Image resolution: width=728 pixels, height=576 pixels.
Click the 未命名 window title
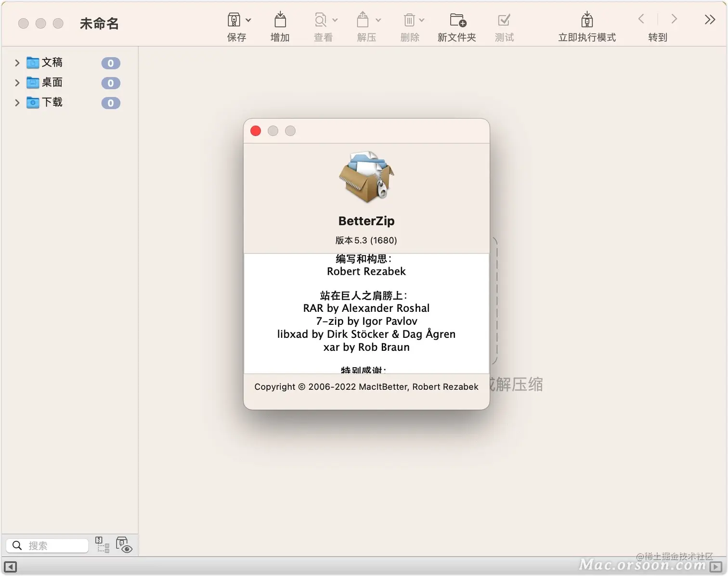[x=99, y=24]
